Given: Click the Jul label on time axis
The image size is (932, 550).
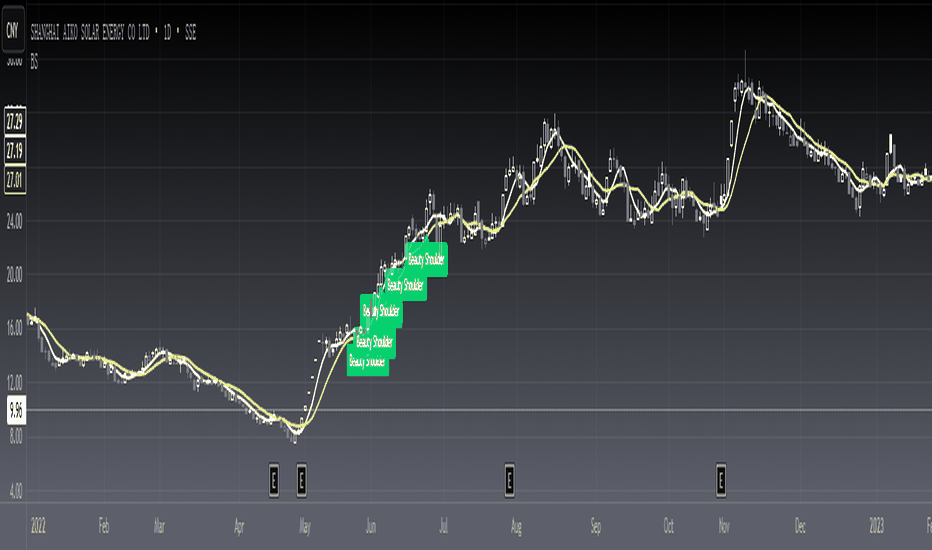Looking at the screenshot, I should click(443, 526).
